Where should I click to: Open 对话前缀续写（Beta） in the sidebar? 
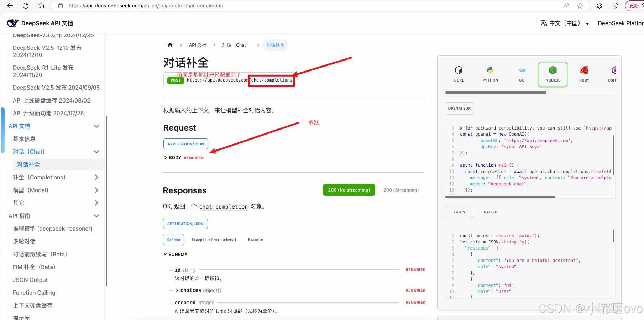click(40, 254)
